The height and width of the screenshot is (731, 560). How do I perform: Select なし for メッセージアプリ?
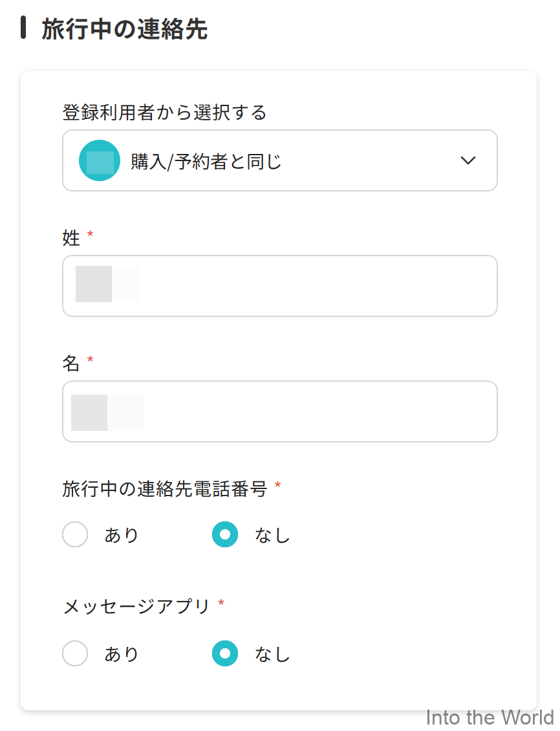(x=224, y=653)
